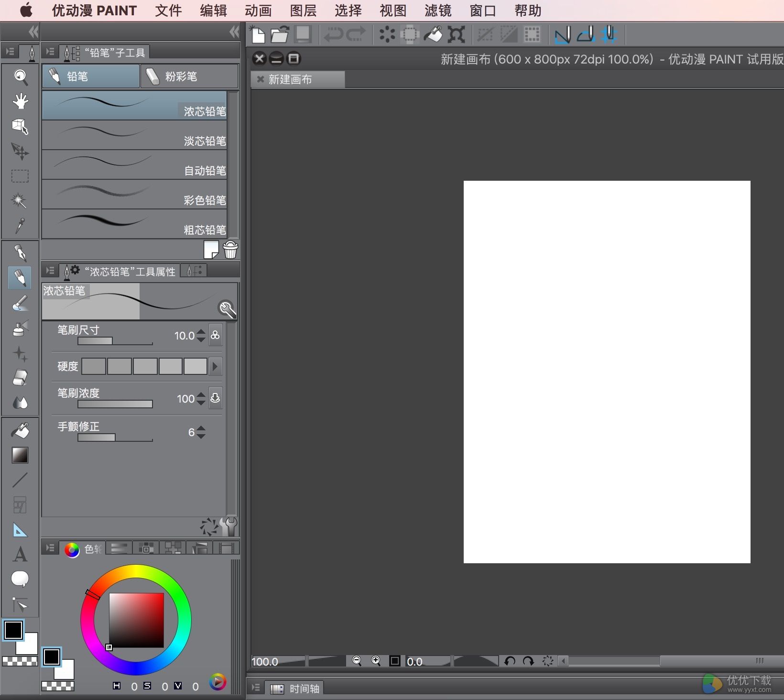
Task: Select the Correct line tool
Action: coord(20,605)
